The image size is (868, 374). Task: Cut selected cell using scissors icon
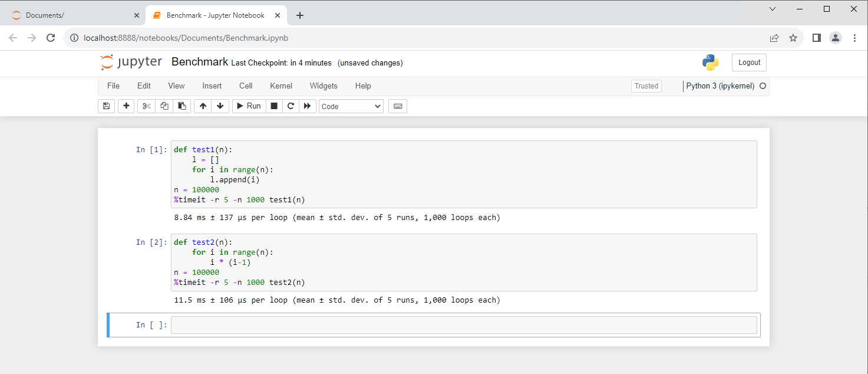(x=147, y=106)
